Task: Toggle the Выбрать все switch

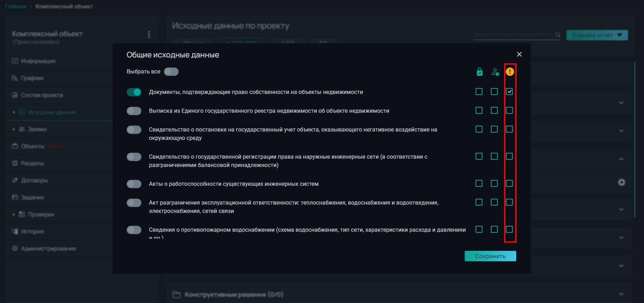Action: click(x=171, y=72)
